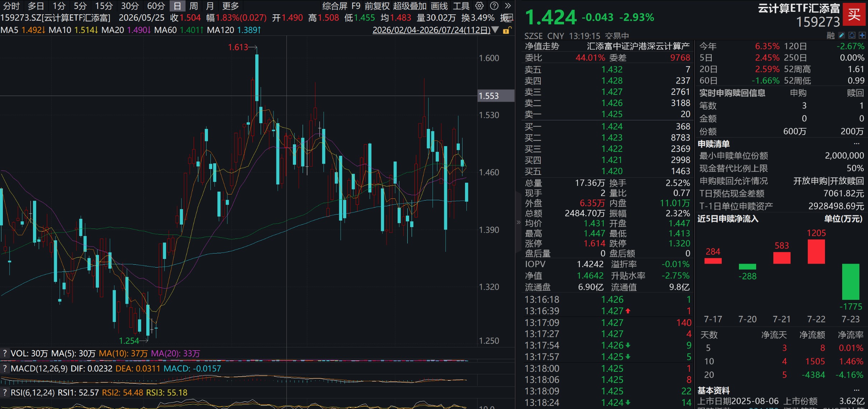Expand more toolbar options double chevron
Screen dimensions: 868x409
[x=508, y=6]
